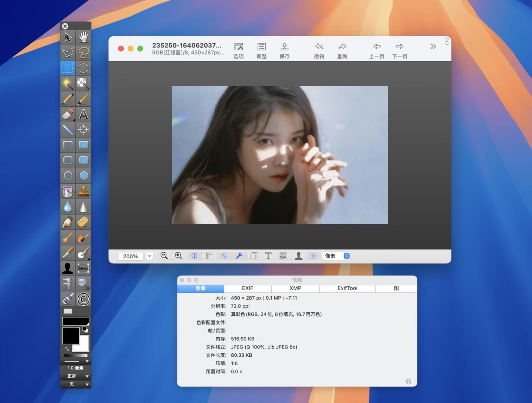Select the text A tool

tap(84, 114)
